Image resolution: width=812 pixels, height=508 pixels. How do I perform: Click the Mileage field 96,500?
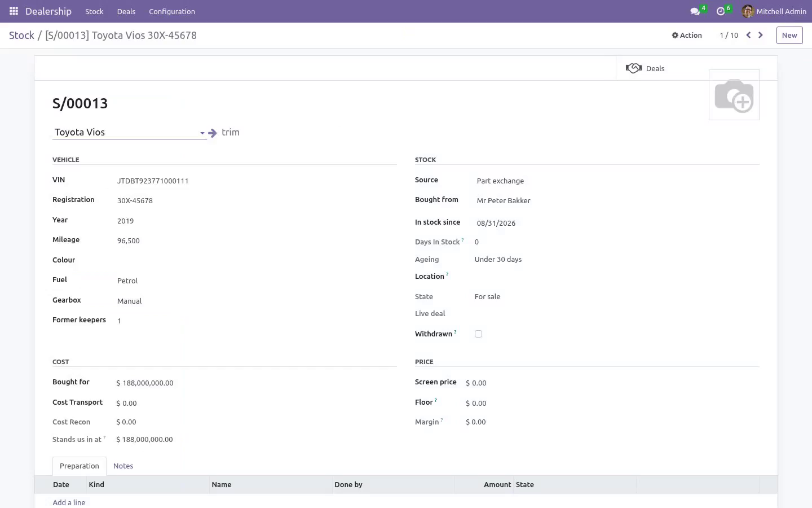point(255,241)
